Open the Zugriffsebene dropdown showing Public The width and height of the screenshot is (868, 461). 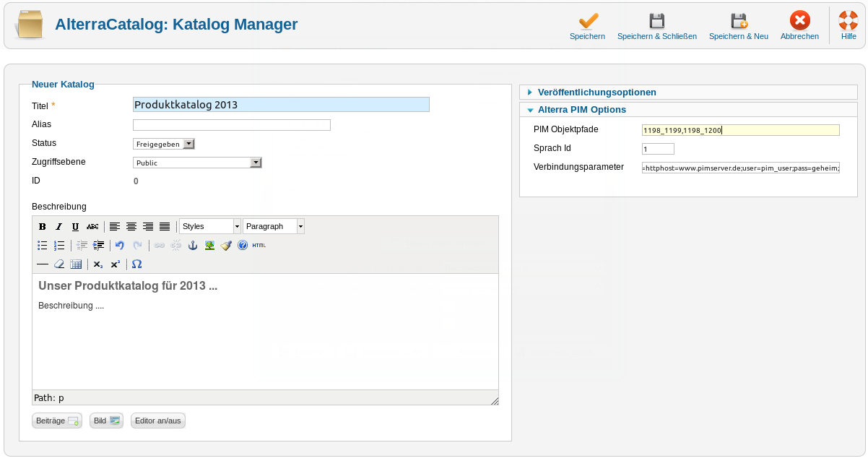[x=197, y=163]
